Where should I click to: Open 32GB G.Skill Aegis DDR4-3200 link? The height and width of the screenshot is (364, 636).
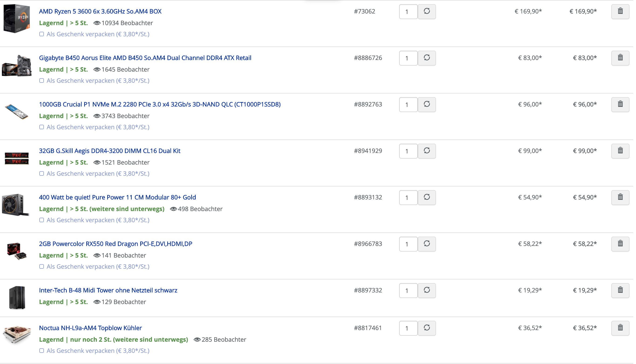tap(110, 151)
